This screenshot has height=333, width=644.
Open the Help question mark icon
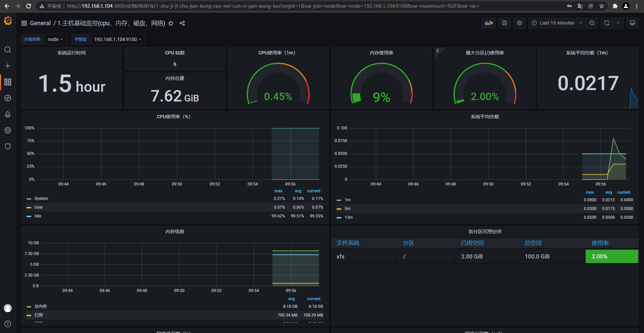point(8,324)
